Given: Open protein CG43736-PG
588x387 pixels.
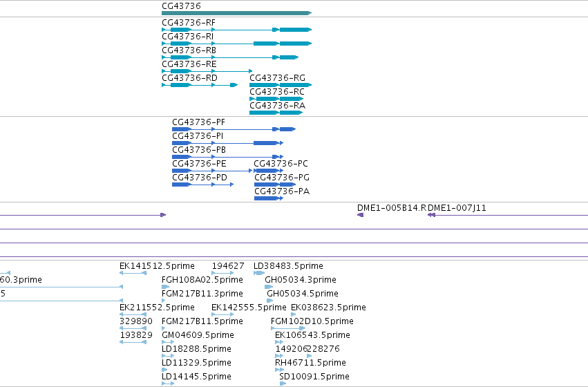Looking at the screenshot, I should point(282,178).
